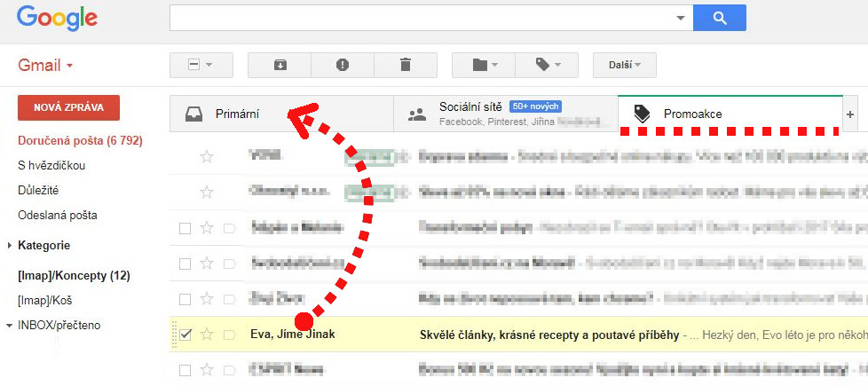This screenshot has width=868, height=386.
Task: Open the Důležité folder
Action: click(x=38, y=191)
